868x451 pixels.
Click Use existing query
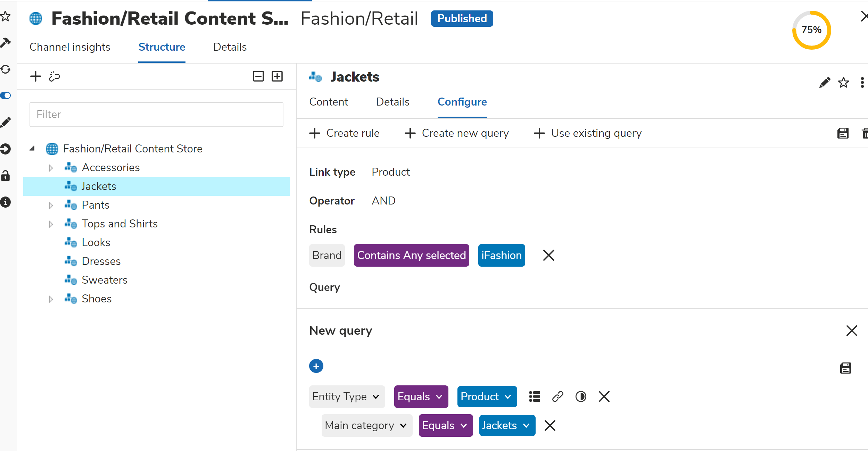[587, 133]
